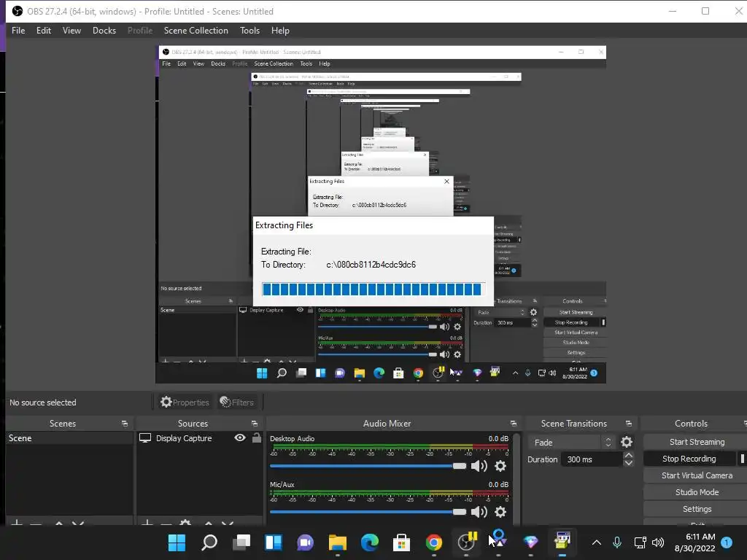This screenshot has height=560, width=747.
Task: Open the Windows Start menu
Action: coord(177,542)
